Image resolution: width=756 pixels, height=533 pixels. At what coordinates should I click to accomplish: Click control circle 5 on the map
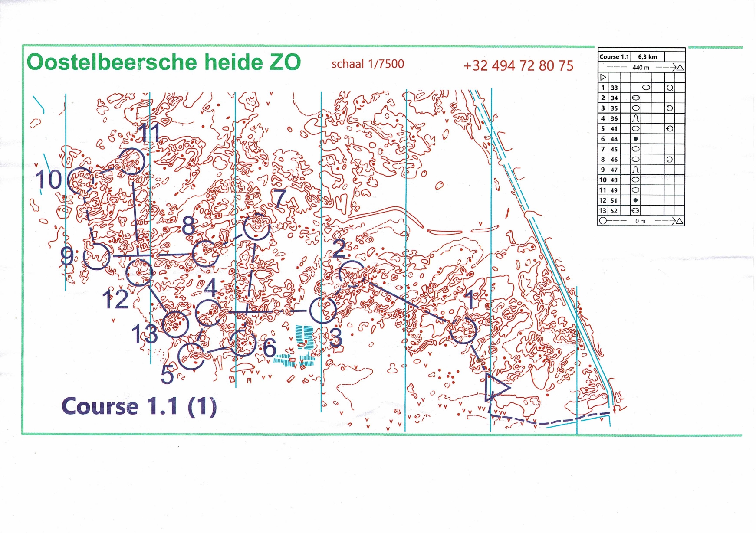192,356
